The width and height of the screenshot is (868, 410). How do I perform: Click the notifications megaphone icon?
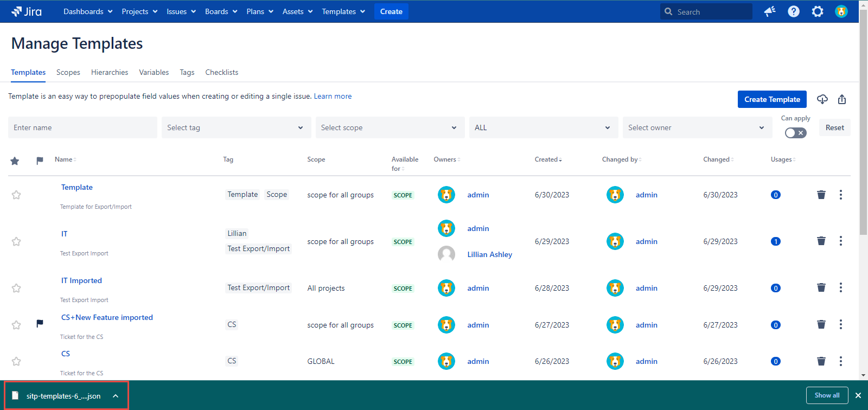point(770,11)
